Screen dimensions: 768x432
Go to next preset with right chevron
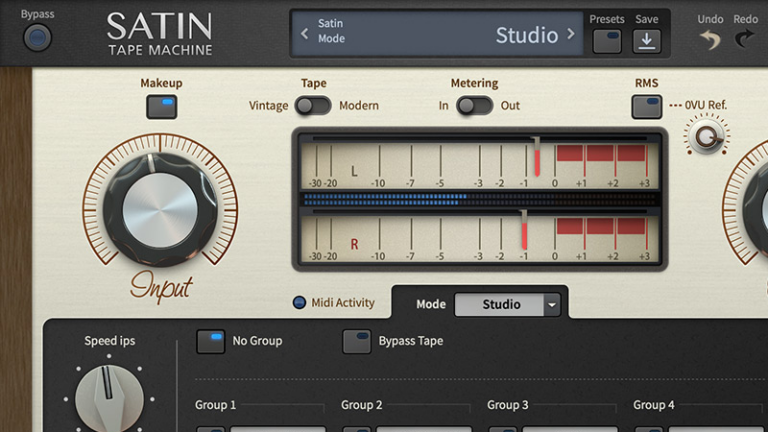571,34
